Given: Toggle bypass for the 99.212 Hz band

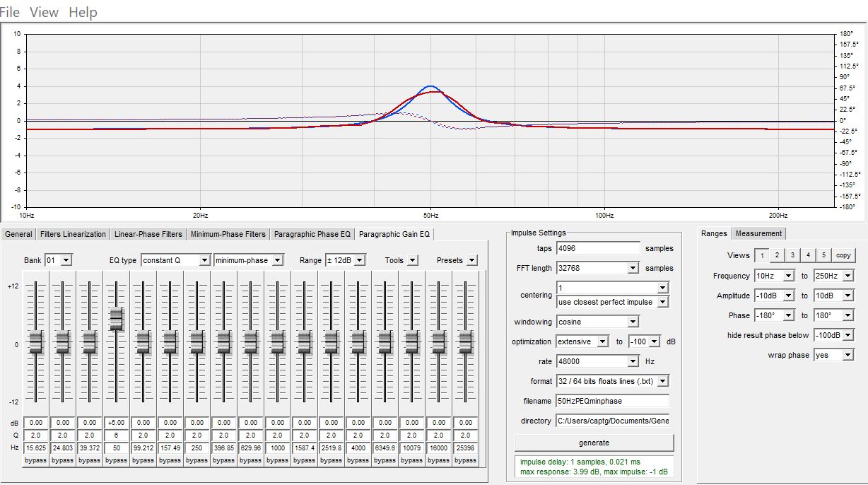Looking at the screenshot, I should click(x=143, y=460).
